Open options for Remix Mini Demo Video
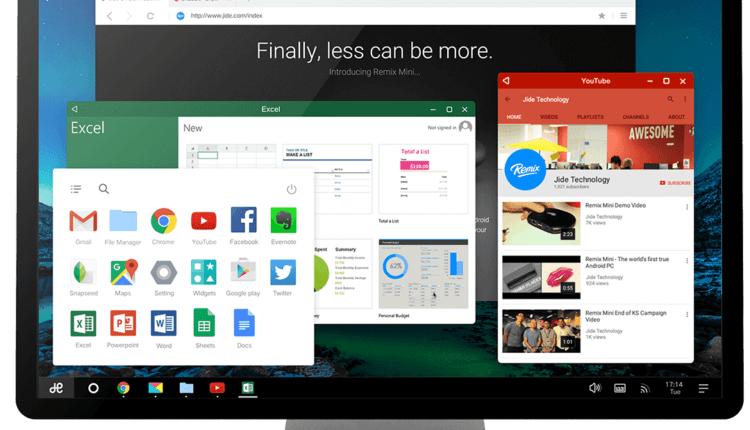The height and width of the screenshot is (430, 750). click(x=687, y=207)
